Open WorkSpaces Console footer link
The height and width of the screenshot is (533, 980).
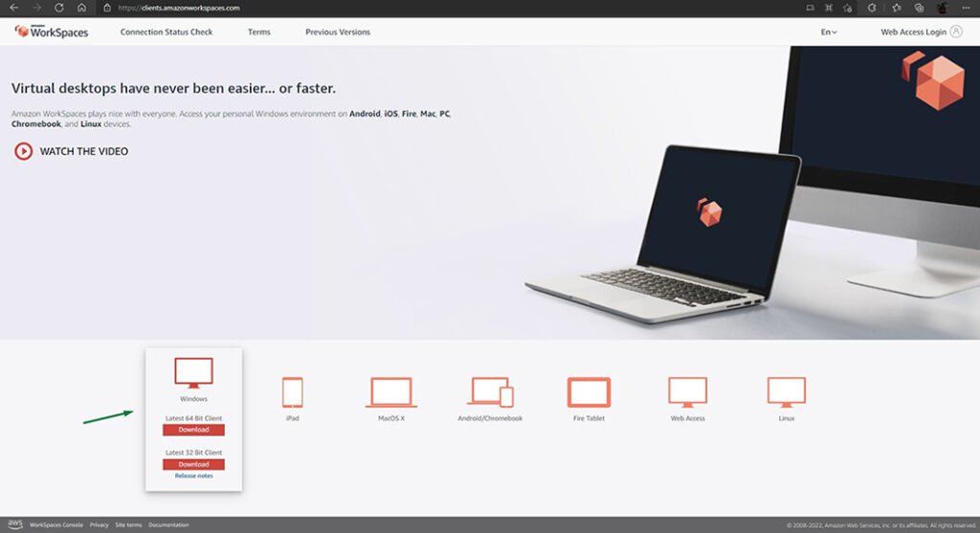point(56,525)
